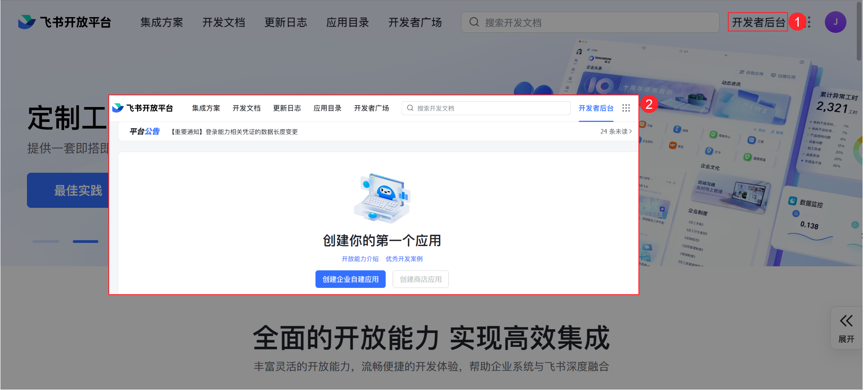Click the page's vertical scrollbar
Screen dimensions: 868x390
point(859,31)
